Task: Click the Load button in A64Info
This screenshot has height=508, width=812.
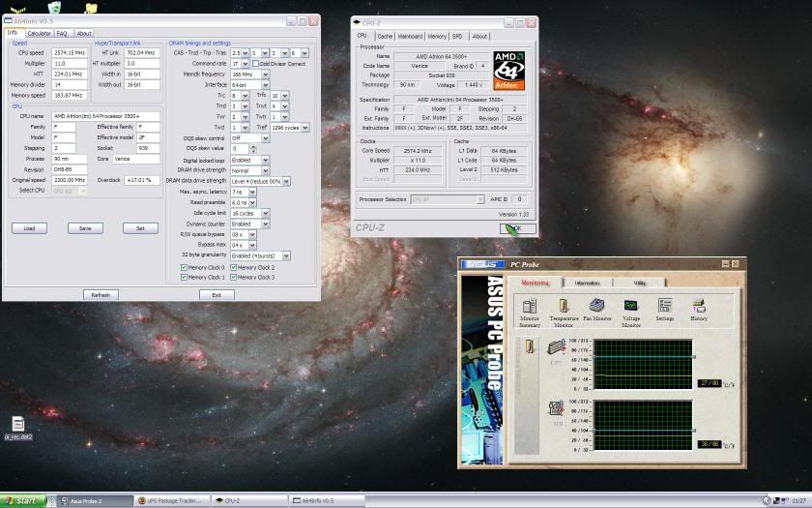Action: pyautogui.click(x=30, y=228)
